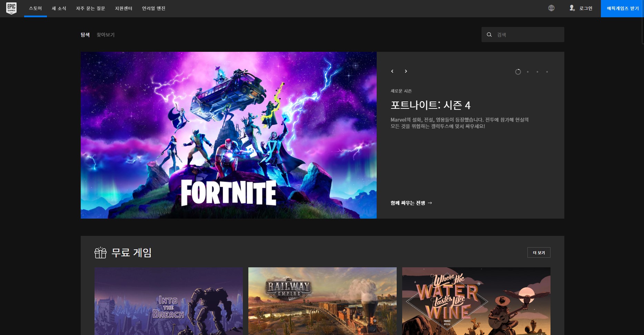The image size is (644, 335).
Task: Open the language globe icon
Action: [x=551, y=8]
